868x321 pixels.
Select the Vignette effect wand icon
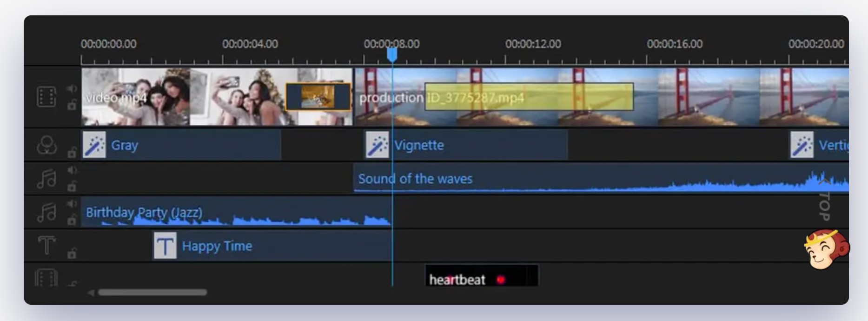tap(377, 145)
